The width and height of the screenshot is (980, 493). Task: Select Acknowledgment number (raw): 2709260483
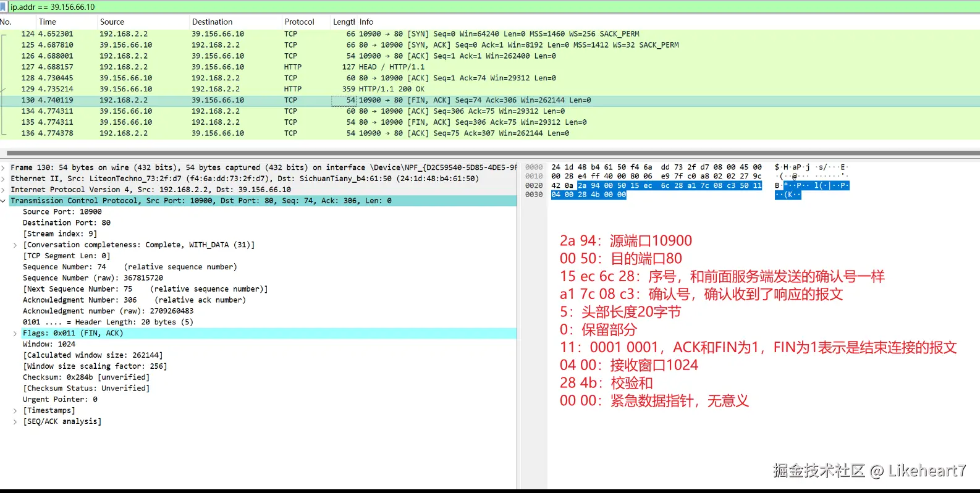coord(108,311)
